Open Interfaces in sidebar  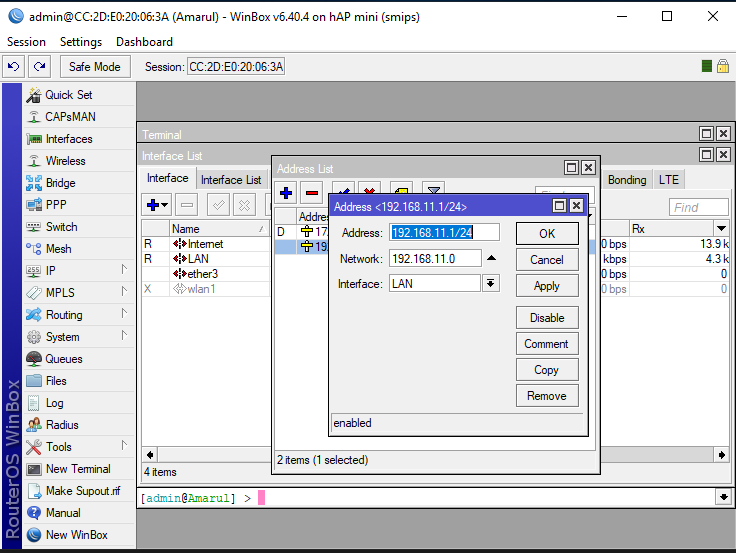tap(79, 139)
